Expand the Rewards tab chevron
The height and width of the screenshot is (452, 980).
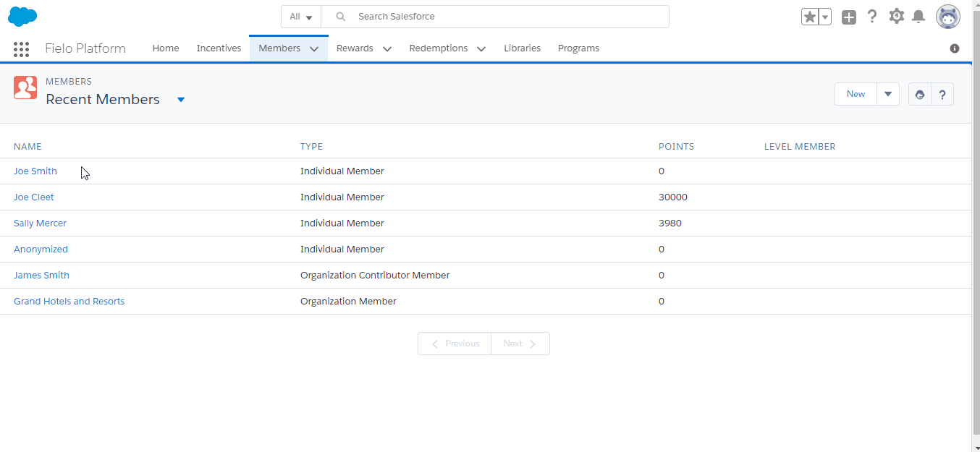(x=387, y=49)
